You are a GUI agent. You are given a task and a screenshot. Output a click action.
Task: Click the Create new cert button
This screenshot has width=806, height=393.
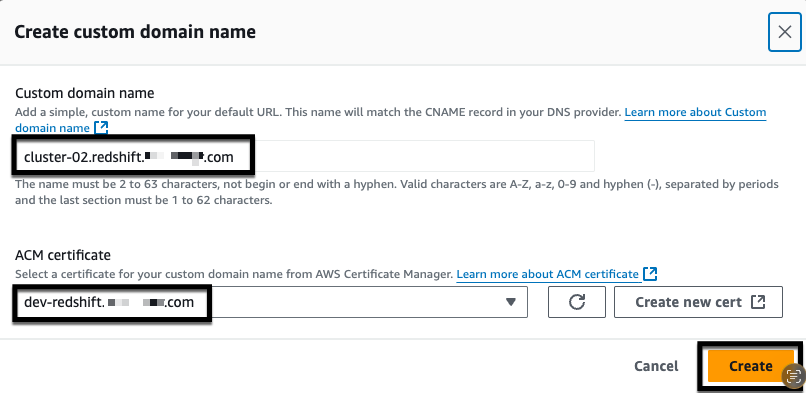pyautogui.click(x=698, y=302)
